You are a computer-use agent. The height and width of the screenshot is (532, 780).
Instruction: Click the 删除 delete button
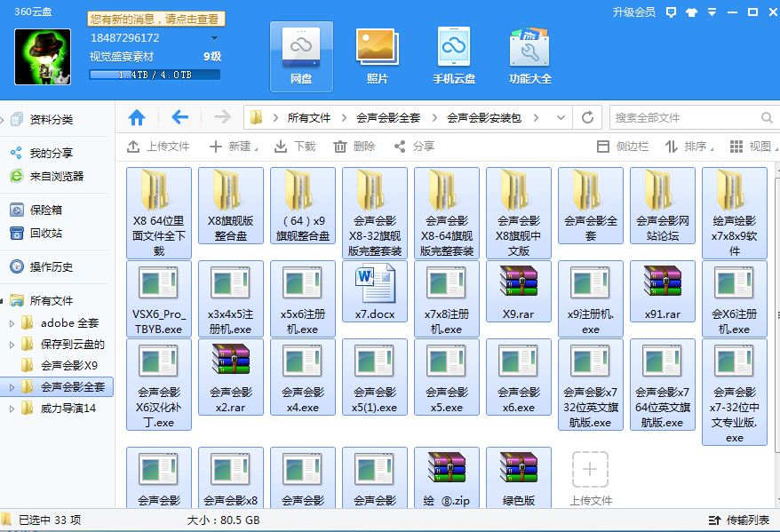point(354,147)
